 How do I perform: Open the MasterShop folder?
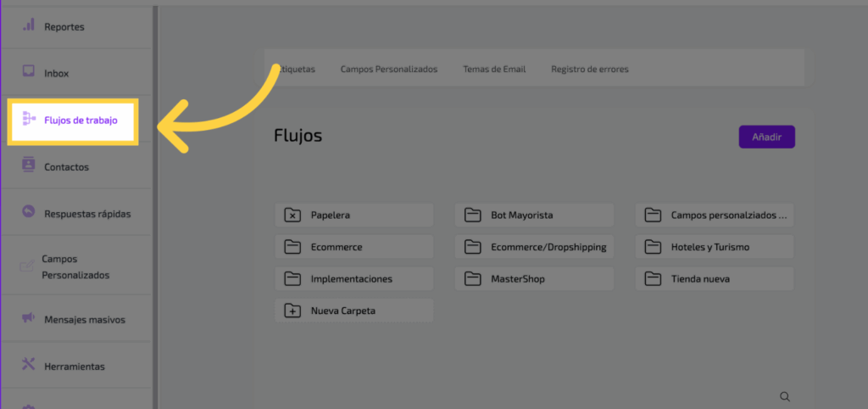(533, 278)
